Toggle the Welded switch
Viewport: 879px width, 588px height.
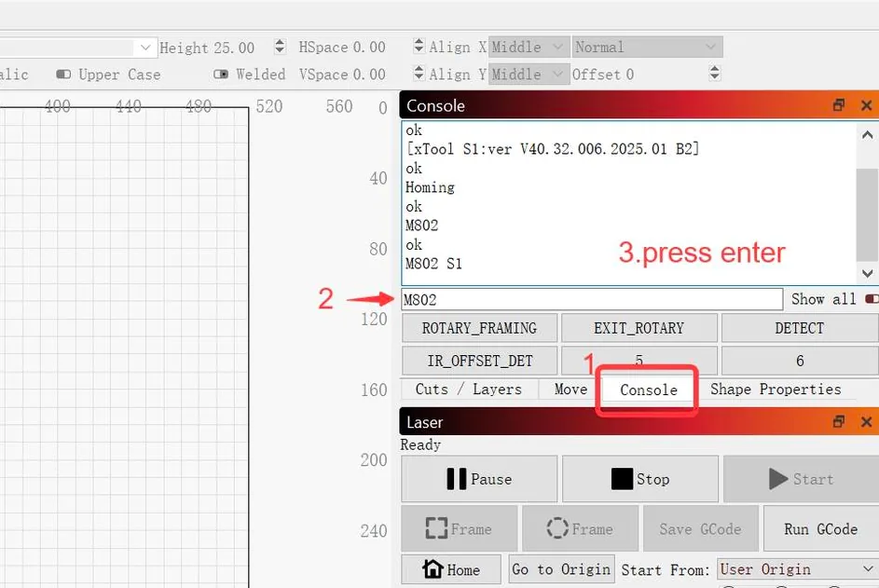click(x=221, y=75)
